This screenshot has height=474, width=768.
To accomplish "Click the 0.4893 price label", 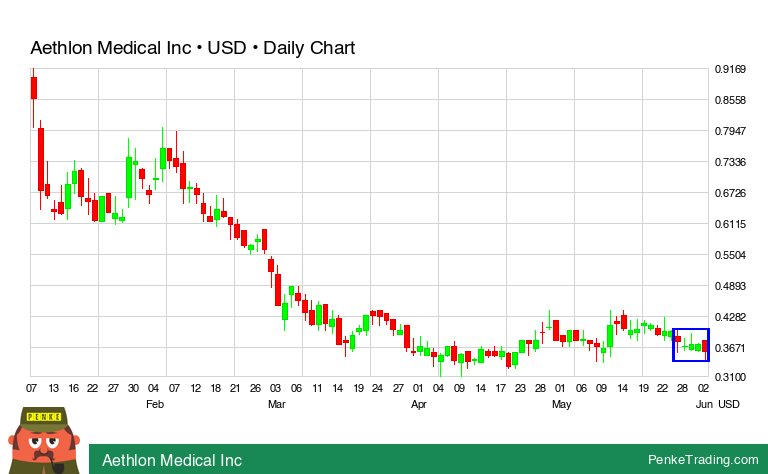I will pyautogui.click(x=730, y=285).
